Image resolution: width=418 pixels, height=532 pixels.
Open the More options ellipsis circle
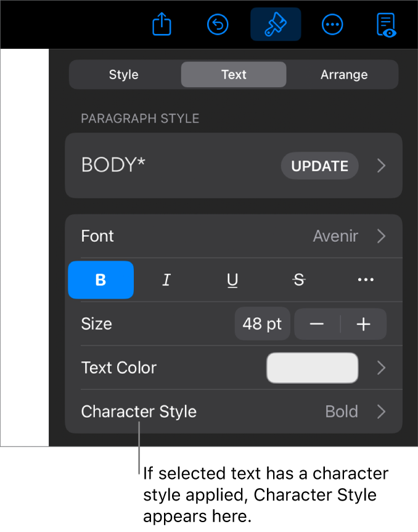(332, 25)
